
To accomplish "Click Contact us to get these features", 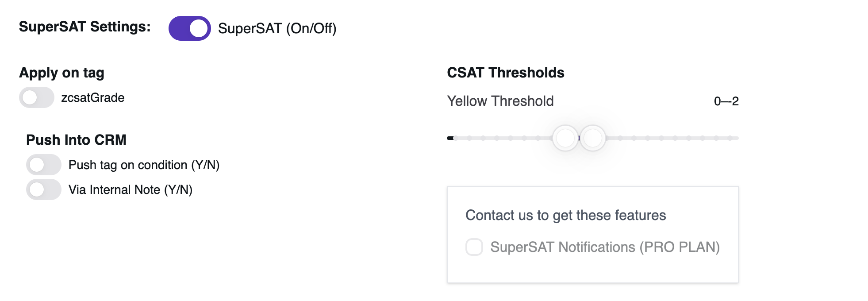I will 565,215.
